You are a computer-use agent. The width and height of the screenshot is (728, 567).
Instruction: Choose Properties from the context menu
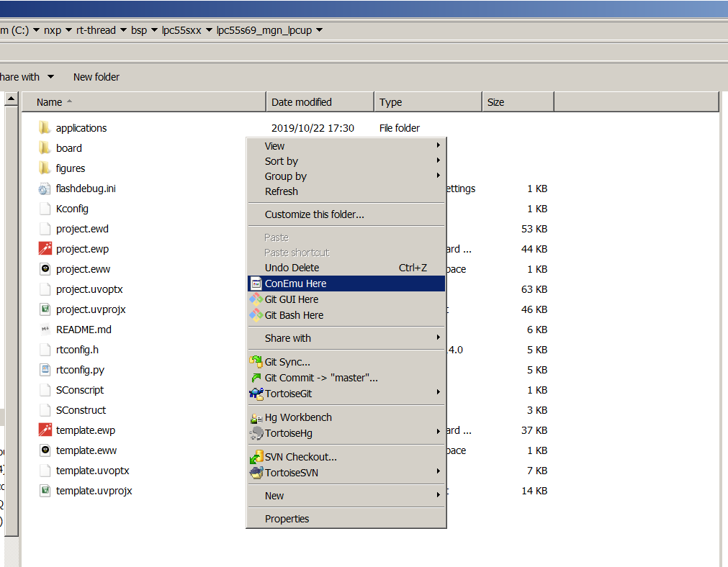(287, 519)
